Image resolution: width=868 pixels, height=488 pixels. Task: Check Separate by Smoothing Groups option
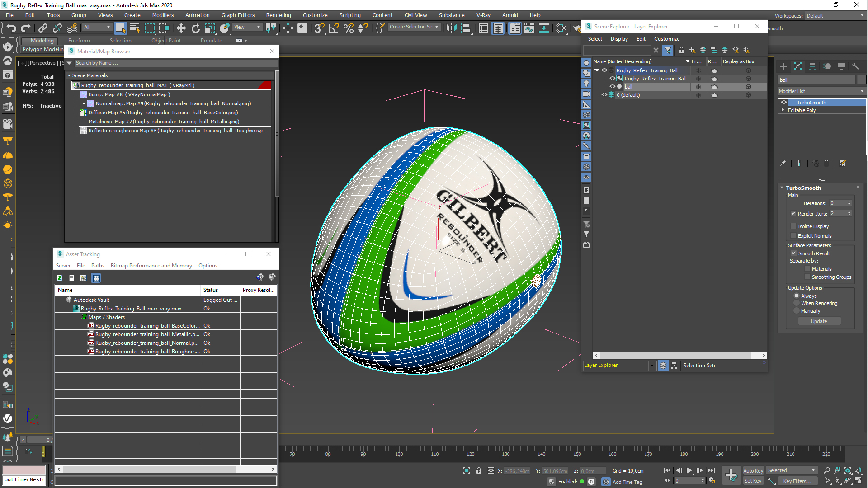coord(807,277)
